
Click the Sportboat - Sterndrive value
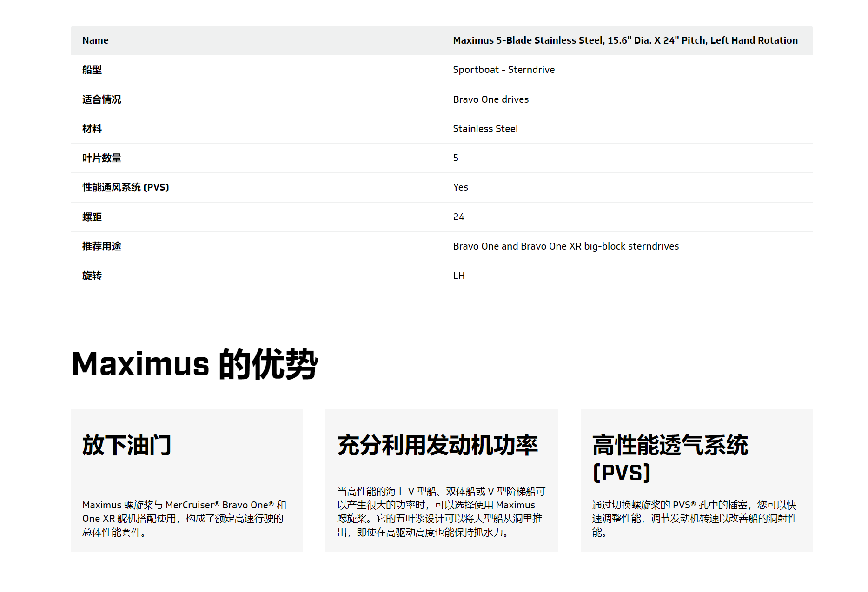point(504,70)
